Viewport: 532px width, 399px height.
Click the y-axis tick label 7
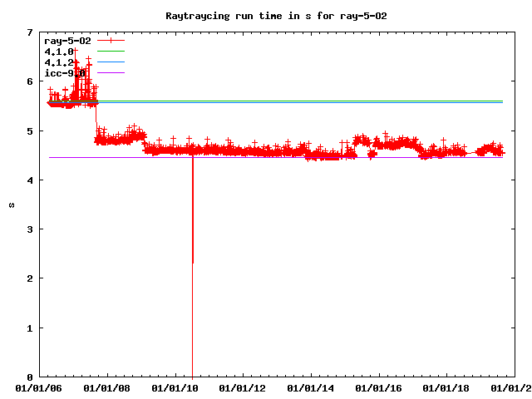coord(29,32)
